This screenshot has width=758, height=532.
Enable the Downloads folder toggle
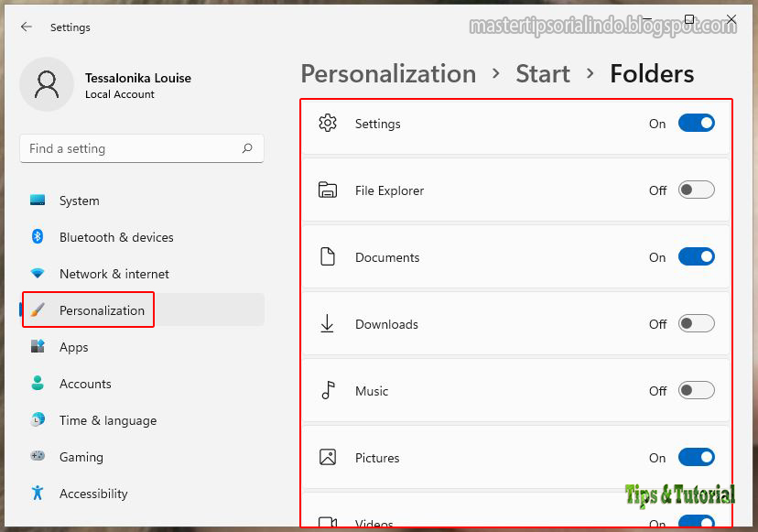point(696,323)
